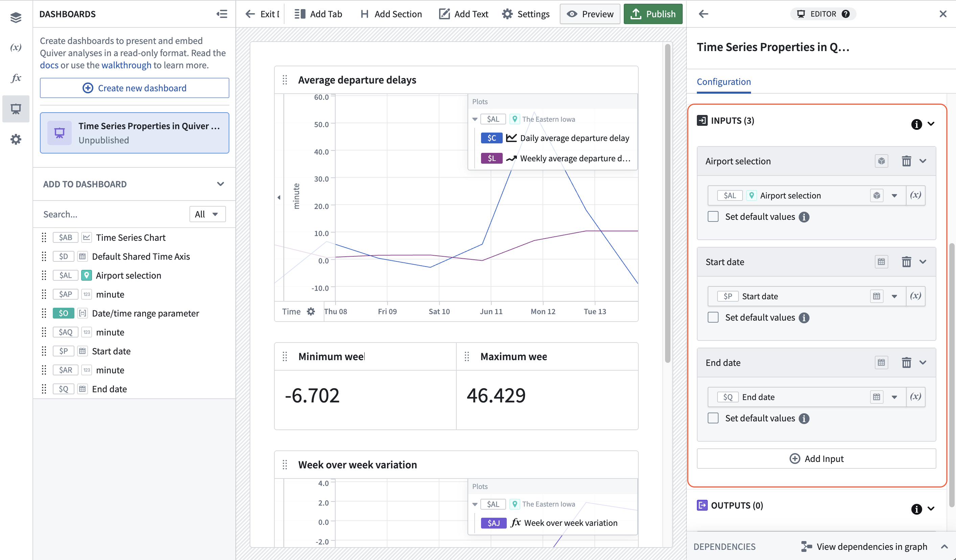The image size is (956, 560).
Task: Expand the OUTPUTS section chevron
Action: [x=931, y=509]
